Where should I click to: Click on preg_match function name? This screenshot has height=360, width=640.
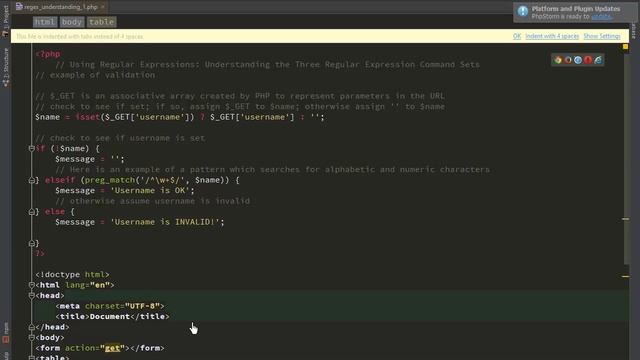pyautogui.click(x=110, y=180)
